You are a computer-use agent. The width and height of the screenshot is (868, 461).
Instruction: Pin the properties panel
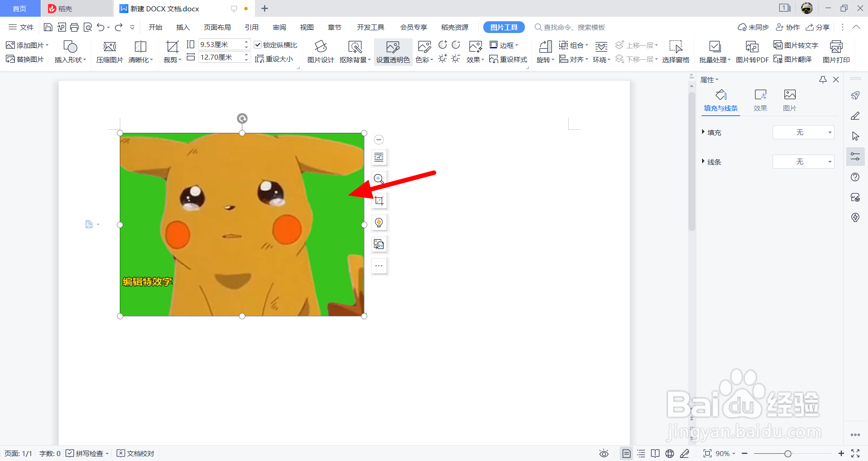[x=823, y=80]
